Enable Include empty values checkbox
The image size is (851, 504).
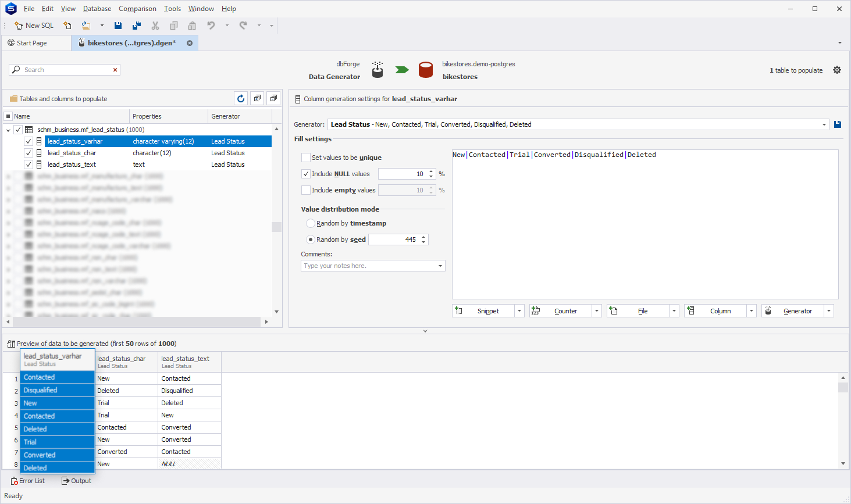click(306, 190)
